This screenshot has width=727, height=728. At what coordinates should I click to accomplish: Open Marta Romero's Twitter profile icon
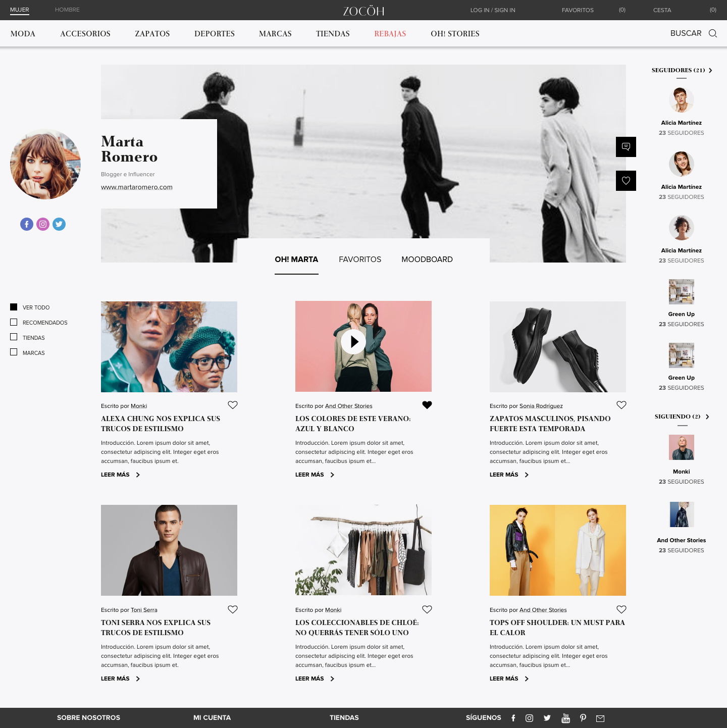59,224
